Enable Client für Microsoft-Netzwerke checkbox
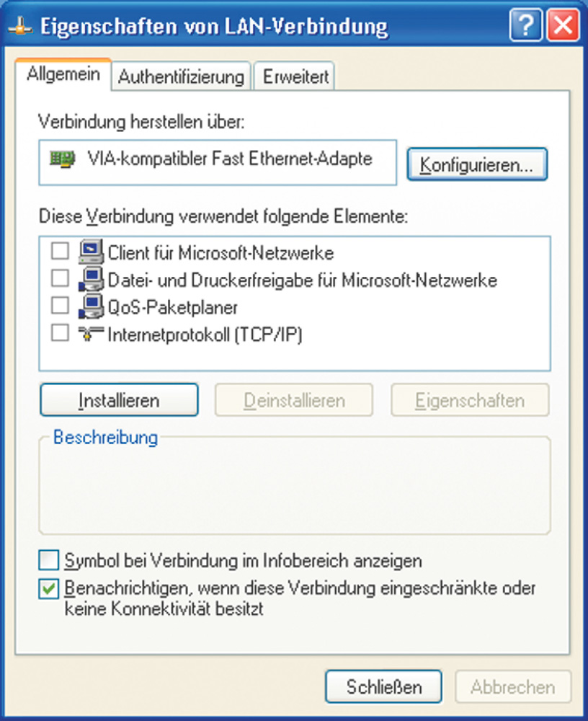Screen dimensions: 588x721 point(61,251)
